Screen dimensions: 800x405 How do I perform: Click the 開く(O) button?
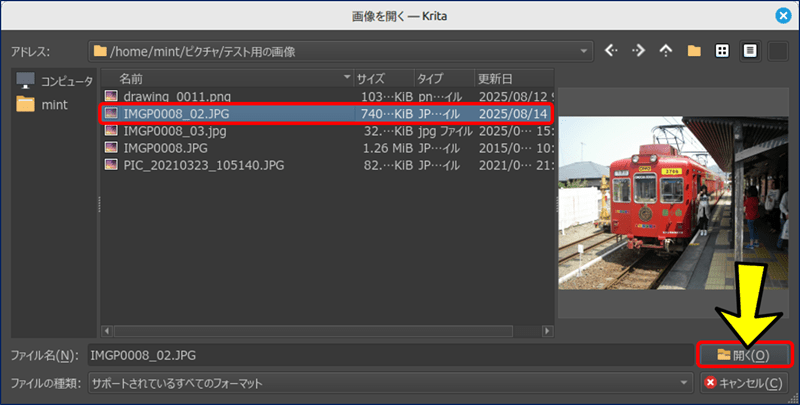[744, 354]
